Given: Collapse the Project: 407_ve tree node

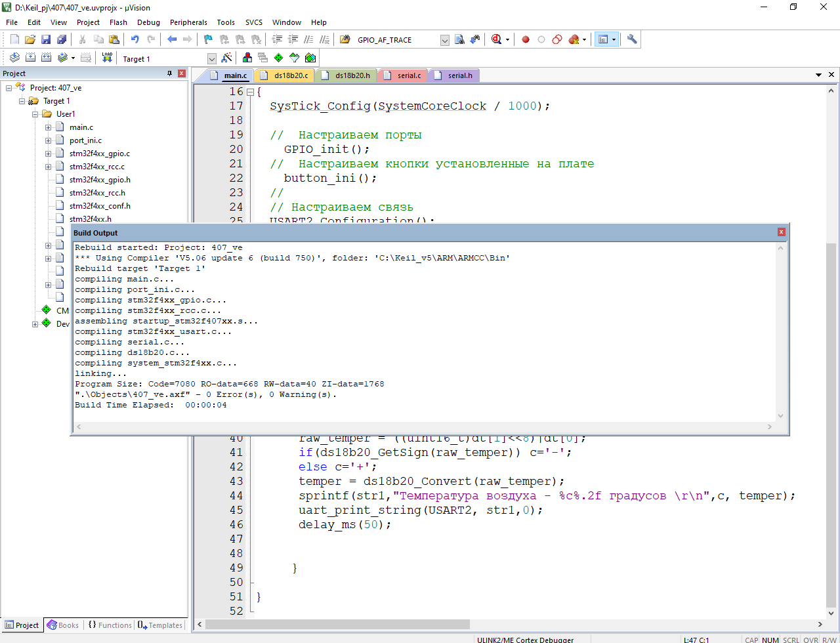Looking at the screenshot, I should pos(9,88).
